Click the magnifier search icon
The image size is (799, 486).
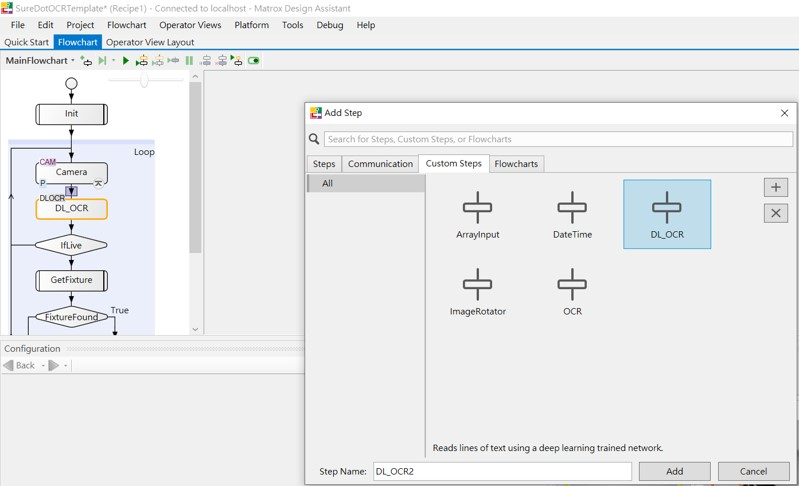pos(314,139)
